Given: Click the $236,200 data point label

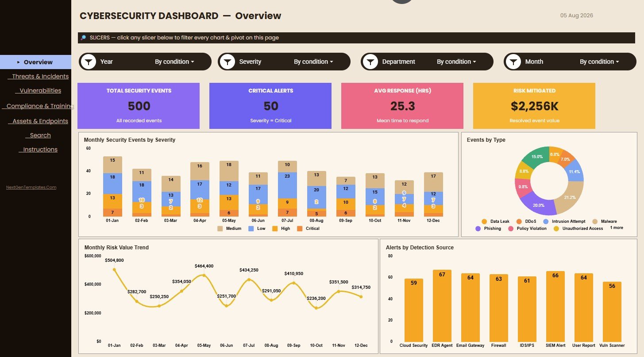Looking at the screenshot, I should coord(316,299).
